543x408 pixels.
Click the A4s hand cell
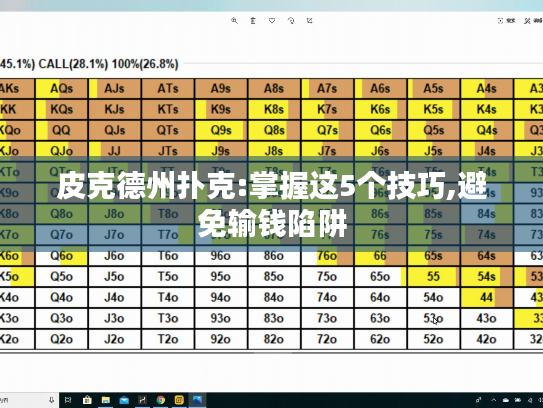[487, 89]
